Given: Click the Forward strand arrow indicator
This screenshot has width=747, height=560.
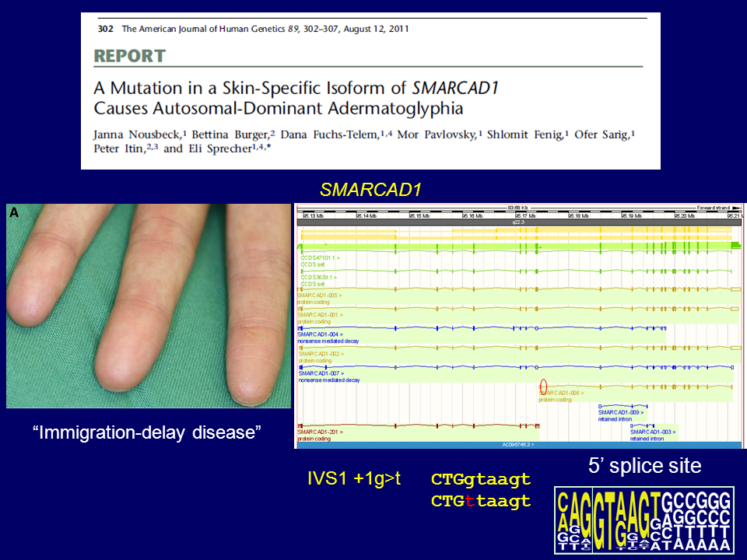Looking at the screenshot, I should point(715,208).
